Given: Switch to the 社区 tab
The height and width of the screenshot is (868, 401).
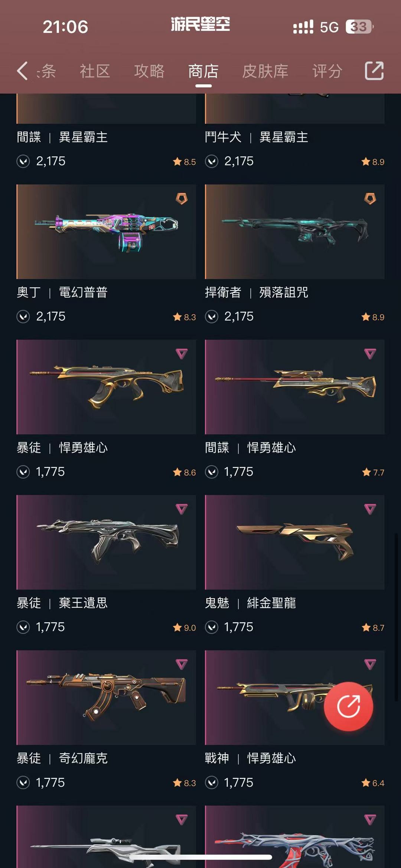Looking at the screenshot, I should click(95, 71).
